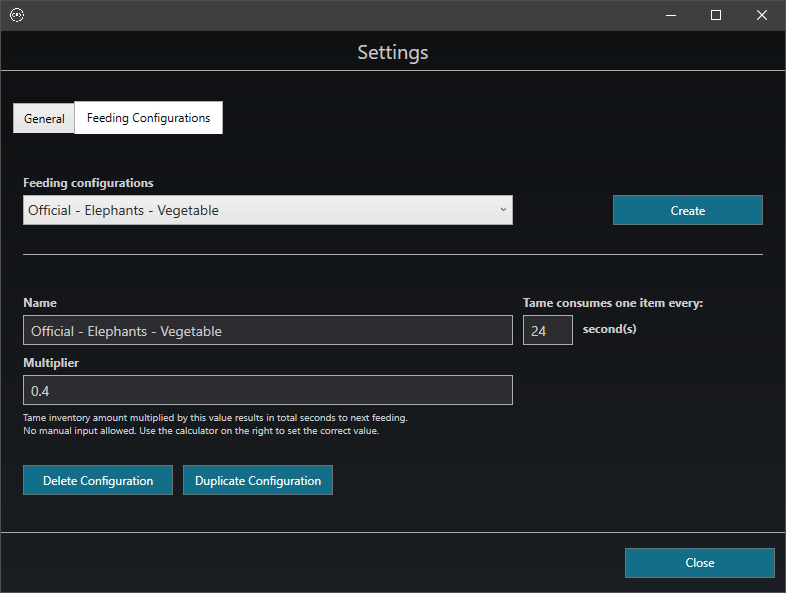Minimize the Settings window
The height and width of the screenshot is (593, 786).
tap(670, 15)
